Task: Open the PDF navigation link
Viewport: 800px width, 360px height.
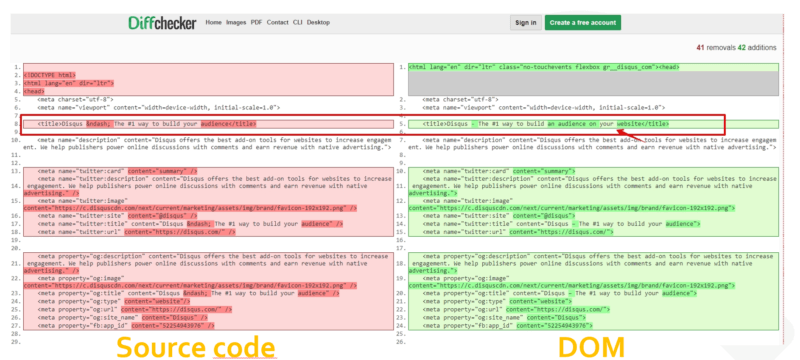Action: (256, 22)
